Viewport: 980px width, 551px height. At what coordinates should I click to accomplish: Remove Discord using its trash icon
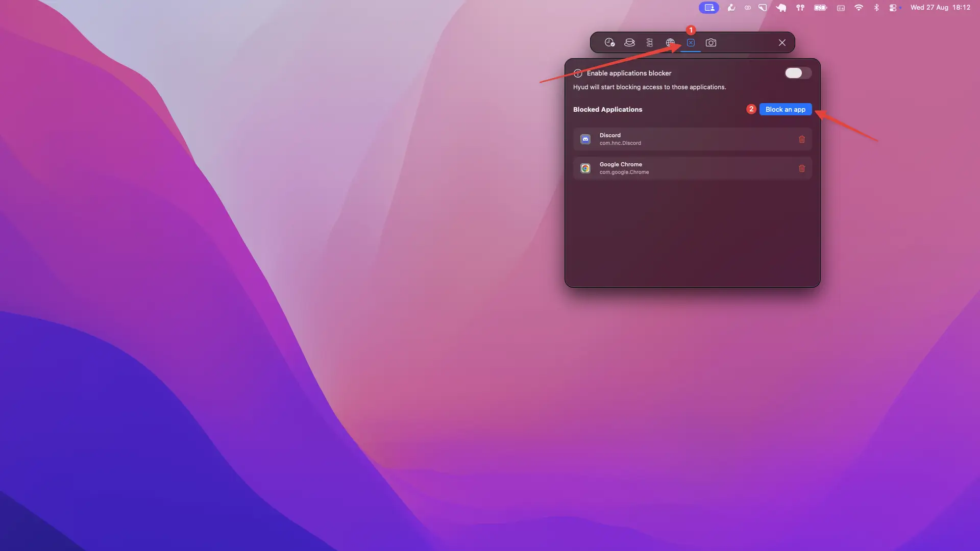click(x=801, y=139)
